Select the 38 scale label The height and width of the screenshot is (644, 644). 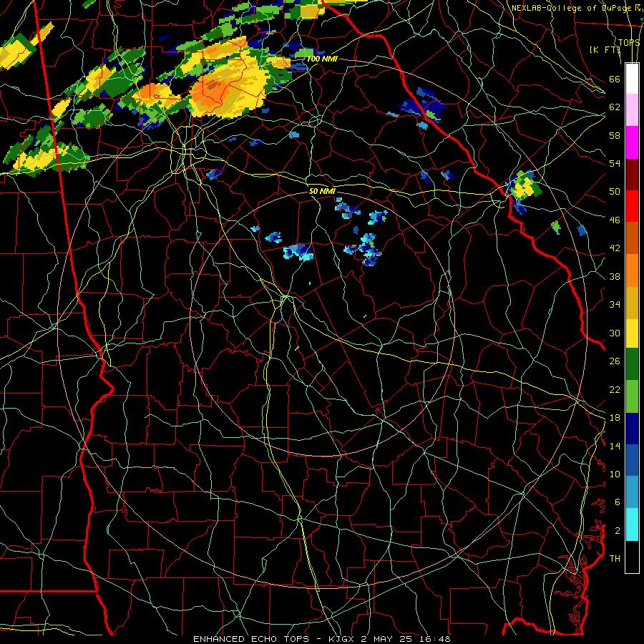point(615,276)
